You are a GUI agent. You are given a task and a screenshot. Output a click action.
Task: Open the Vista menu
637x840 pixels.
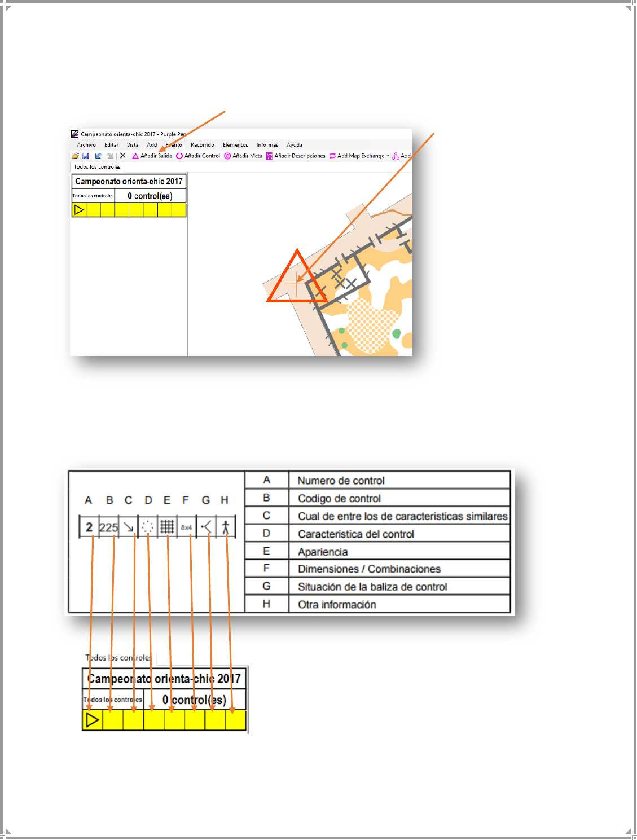coord(133,145)
